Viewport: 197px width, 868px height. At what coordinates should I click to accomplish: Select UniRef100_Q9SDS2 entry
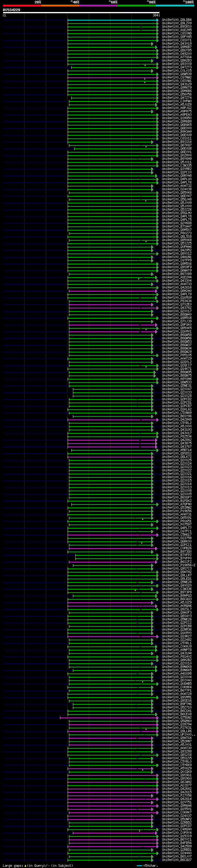click(x=176, y=454)
